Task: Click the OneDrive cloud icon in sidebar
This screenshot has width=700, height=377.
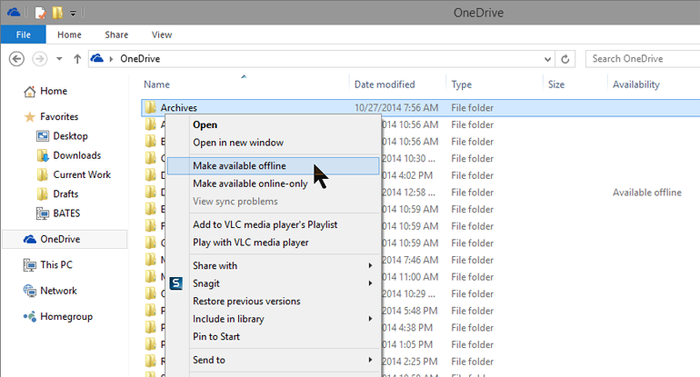Action: pyautogui.click(x=29, y=239)
